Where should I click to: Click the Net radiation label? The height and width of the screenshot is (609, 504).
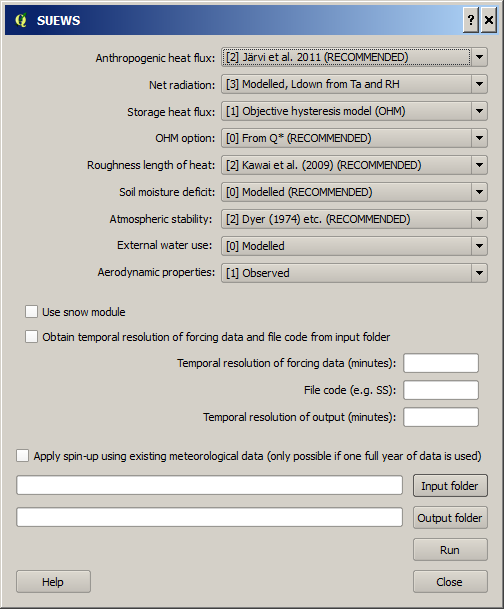182,85
